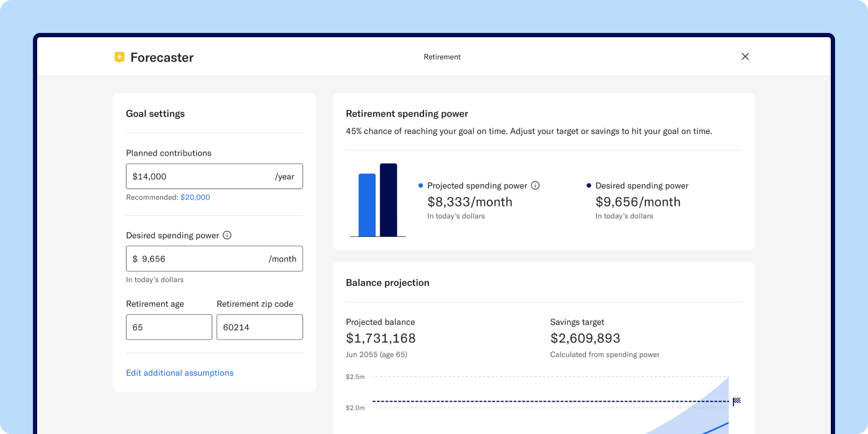Viewport: 868px width, 434px height.
Task: Apply the recommended $20,000 contribution link
Action: [x=195, y=198]
